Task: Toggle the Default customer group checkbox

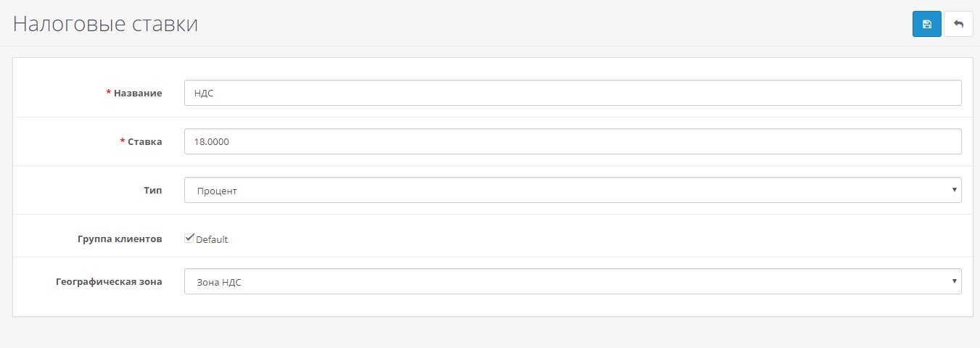Action: point(189,238)
